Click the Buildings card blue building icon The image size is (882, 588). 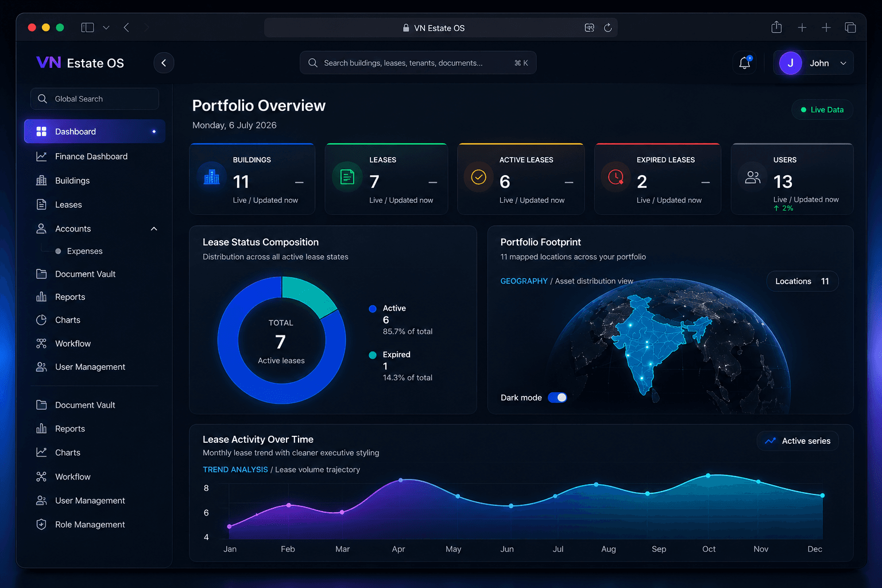[x=212, y=177]
